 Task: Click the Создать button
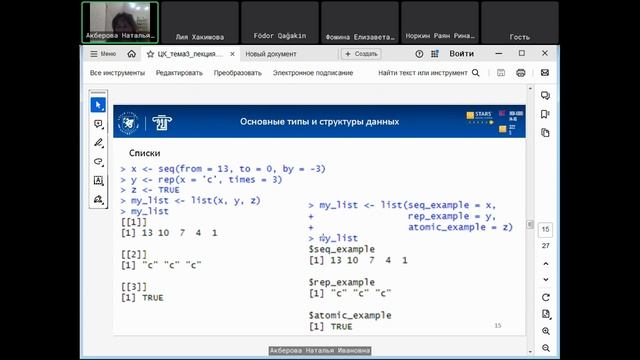pos(361,54)
